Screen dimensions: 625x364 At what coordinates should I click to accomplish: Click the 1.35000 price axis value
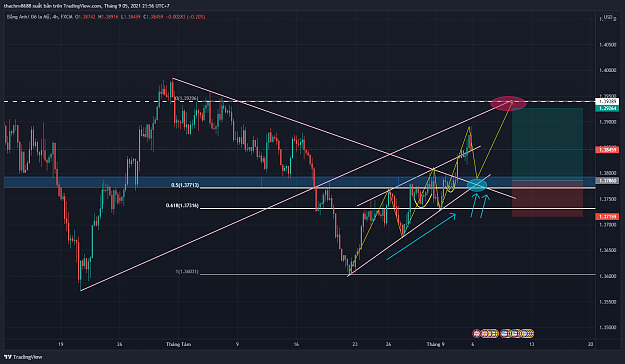[607, 327]
